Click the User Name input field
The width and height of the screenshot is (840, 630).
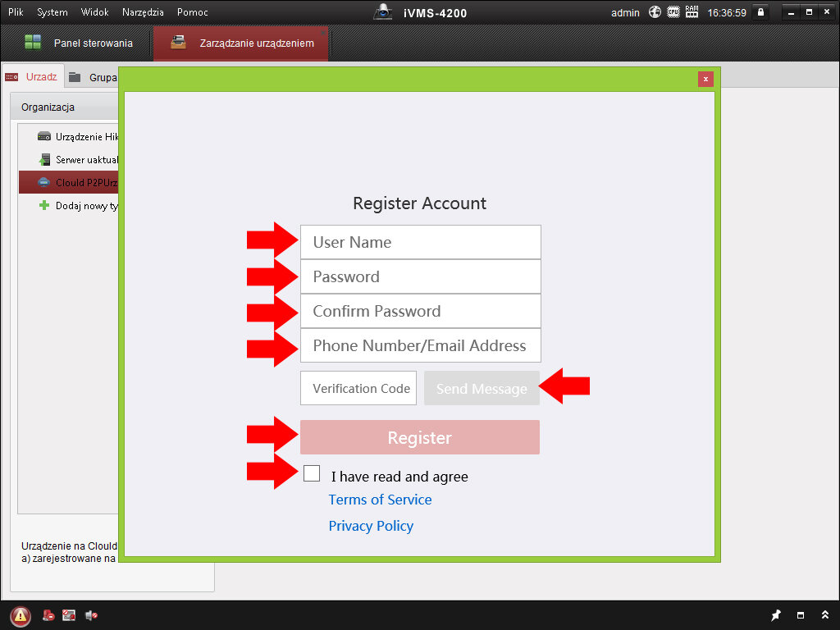tap(420, 242)
